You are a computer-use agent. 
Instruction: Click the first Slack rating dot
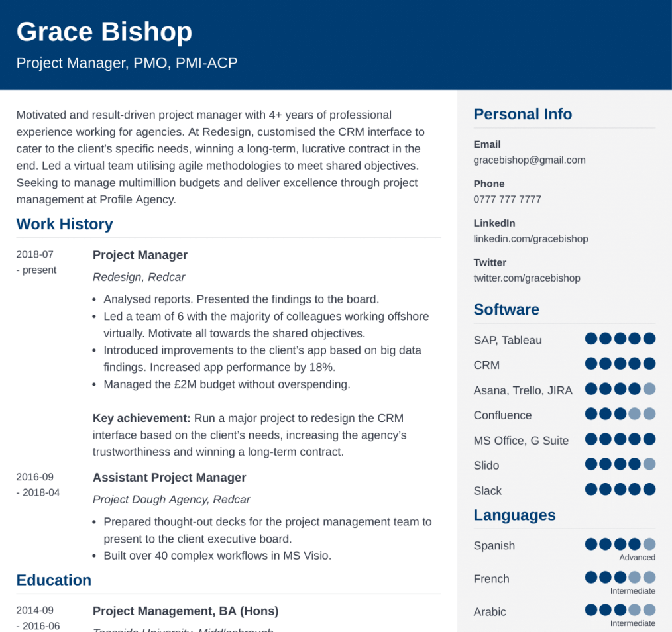click(x=589, y=489)
